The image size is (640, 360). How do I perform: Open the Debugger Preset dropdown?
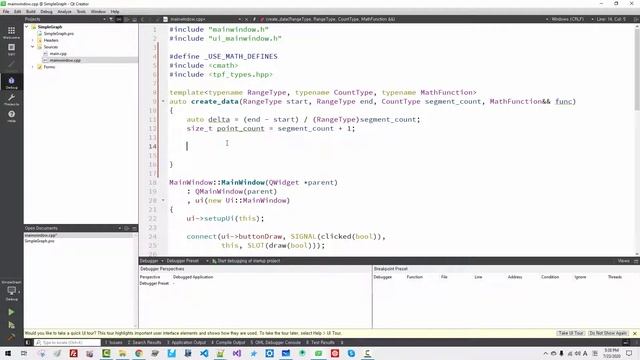coord(187,261)
